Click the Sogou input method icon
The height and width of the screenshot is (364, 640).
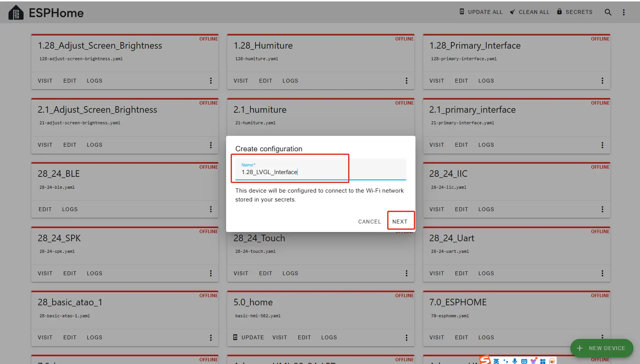pos(485,360)
